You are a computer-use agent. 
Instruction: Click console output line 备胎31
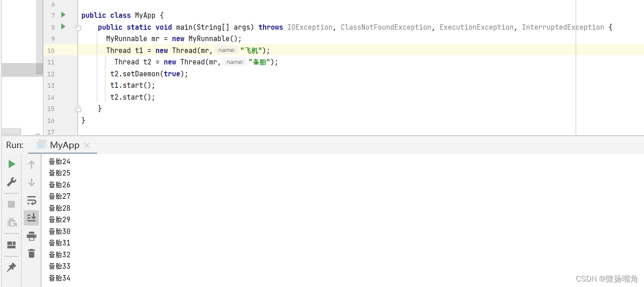[59, 243]
